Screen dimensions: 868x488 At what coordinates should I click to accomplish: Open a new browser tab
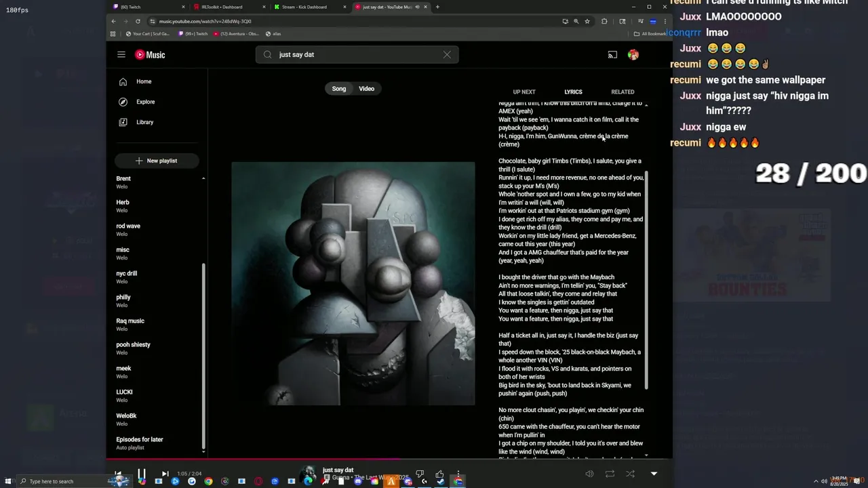[437, 7]
